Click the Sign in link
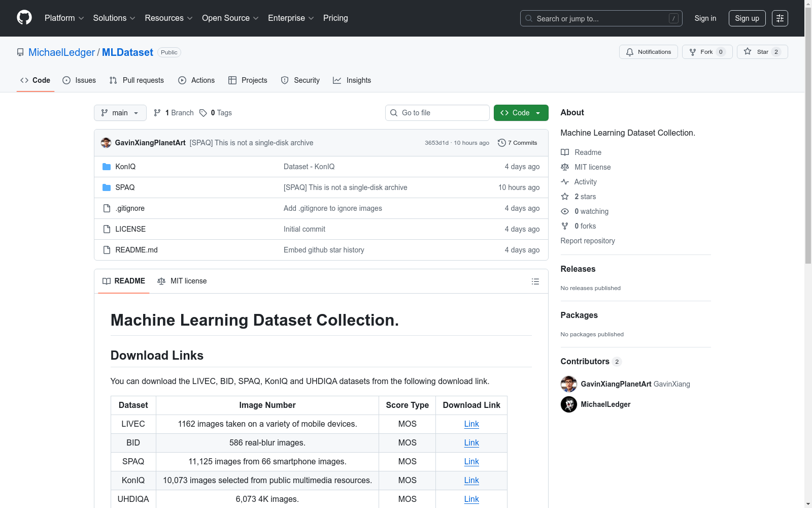 click(x=705, y=18)
